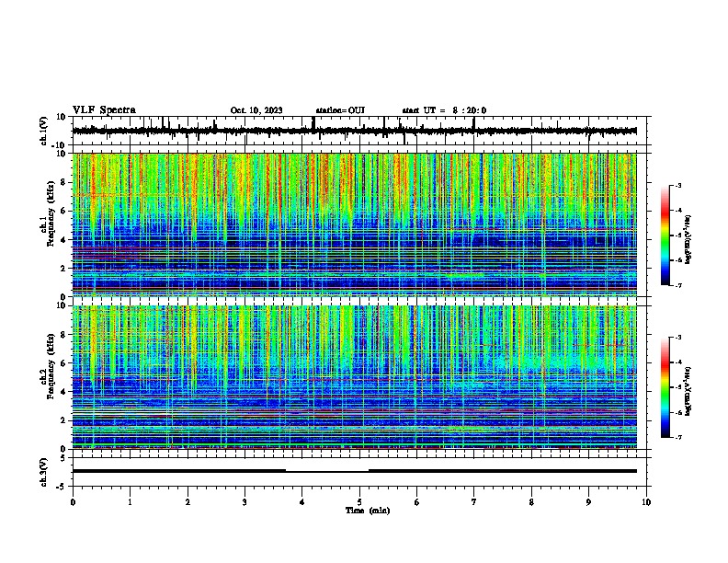Click the time axis tick label "3"
The height and width of the screenshot is (563, 728).
(x=245, y=502)
